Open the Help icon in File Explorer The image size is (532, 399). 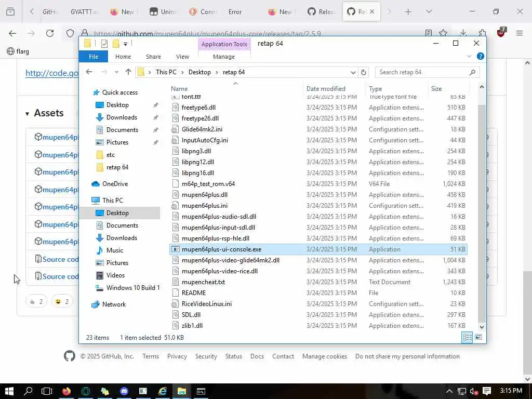[480, 56]
